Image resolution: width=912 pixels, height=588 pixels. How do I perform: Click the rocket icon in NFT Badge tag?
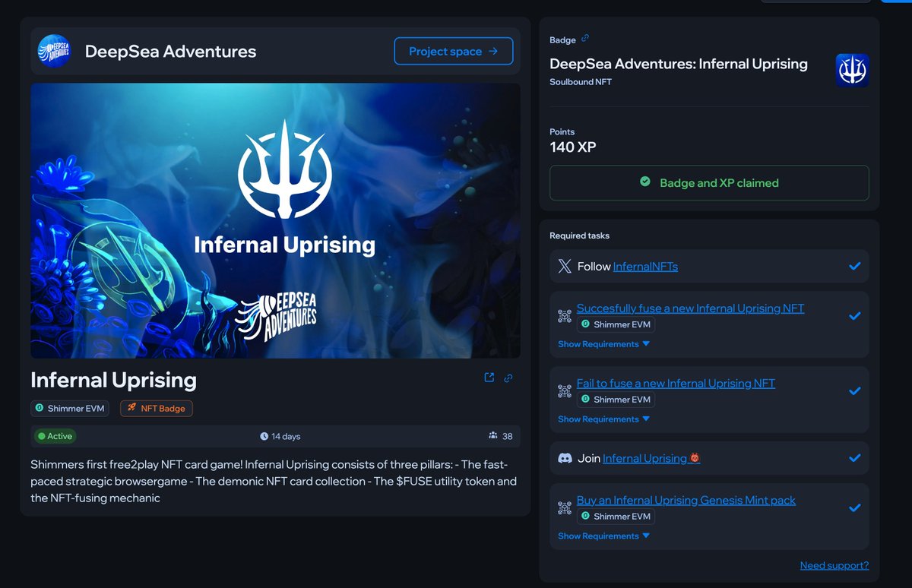pos(131,408)
